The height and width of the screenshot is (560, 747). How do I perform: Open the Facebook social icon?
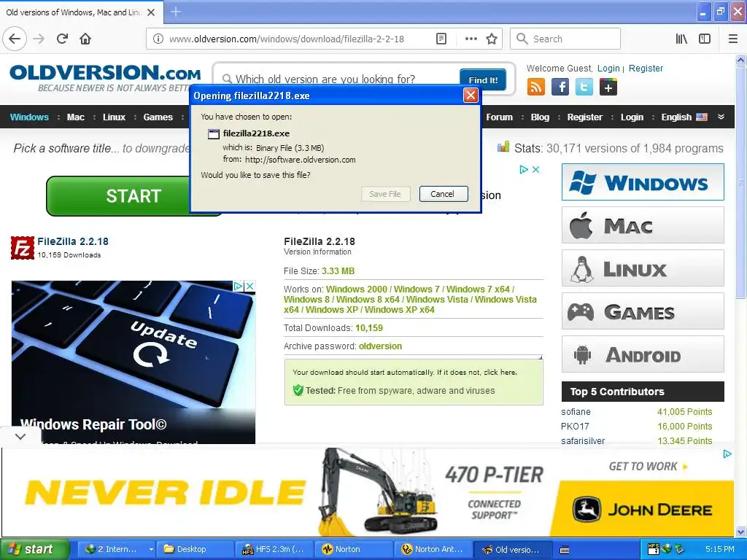point(560,87)
